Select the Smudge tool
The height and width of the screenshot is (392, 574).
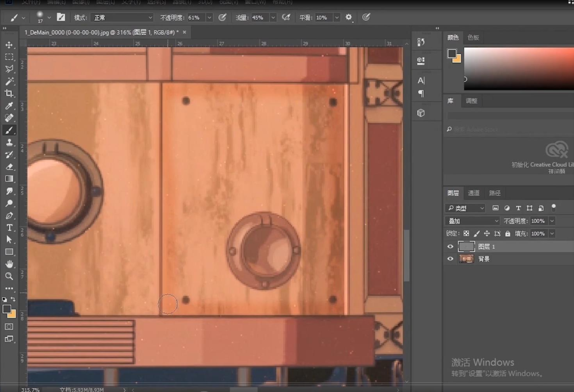(9, 191)
